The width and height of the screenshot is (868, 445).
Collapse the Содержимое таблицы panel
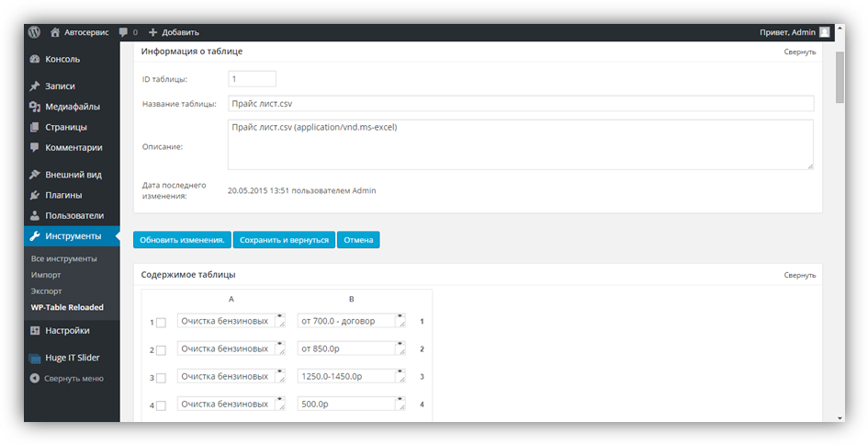tap(799, 275)
